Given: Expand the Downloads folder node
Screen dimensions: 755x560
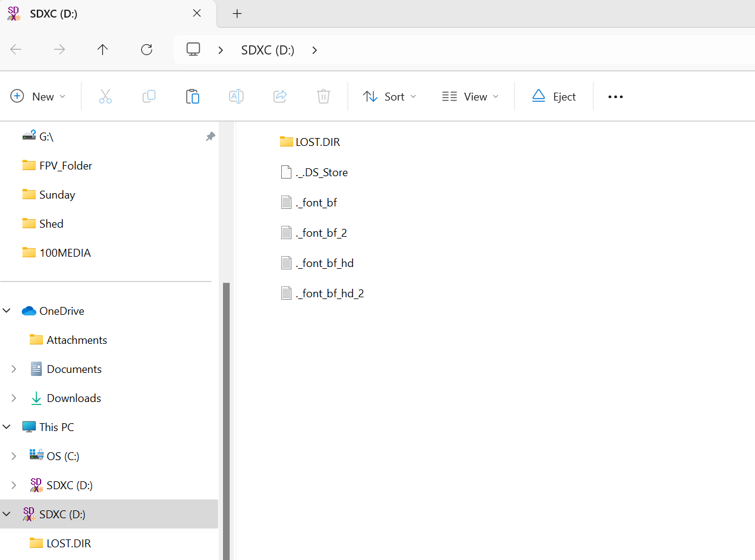Looking at the screenshot, I should coord(14,398).
